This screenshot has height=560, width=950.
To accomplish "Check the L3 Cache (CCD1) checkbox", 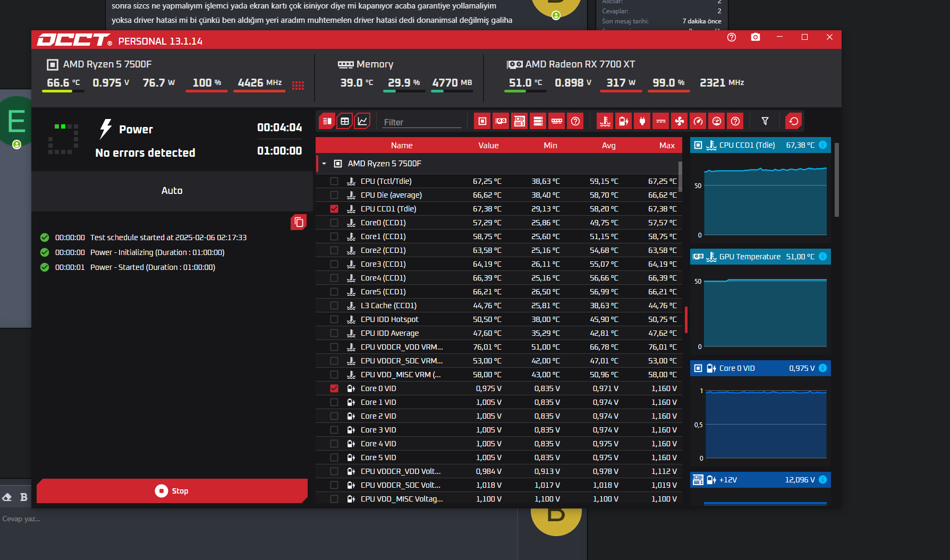I will [x=334, y=306].
